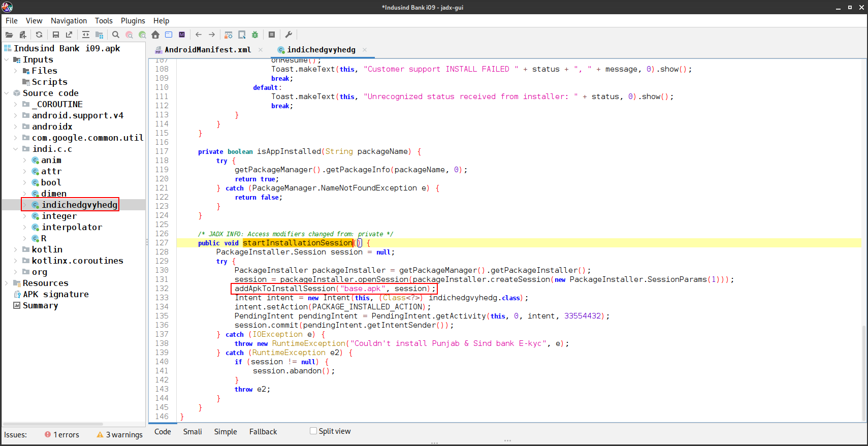Image resolution: width=868 pixels, height=446 pixels.
Task: Expand the android.support.v4 package
Action: point(16,115)
